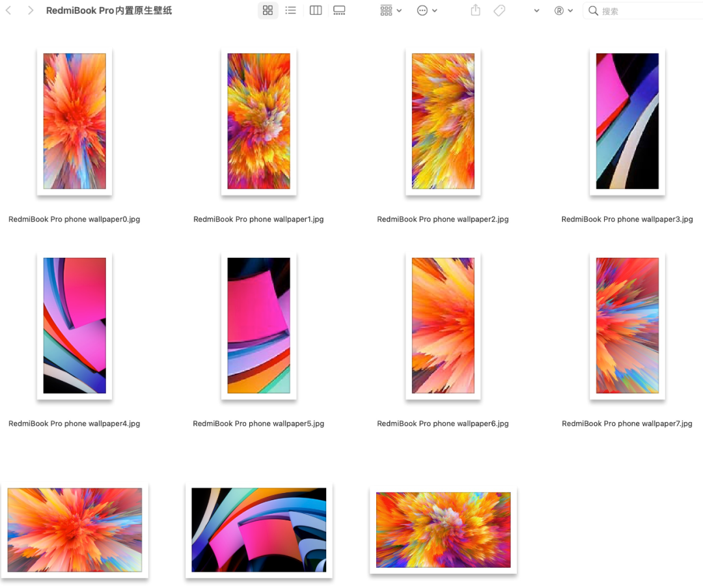
Task: Click the RedmiBook Pro内置原生壁纸 title
Action: 108,10
